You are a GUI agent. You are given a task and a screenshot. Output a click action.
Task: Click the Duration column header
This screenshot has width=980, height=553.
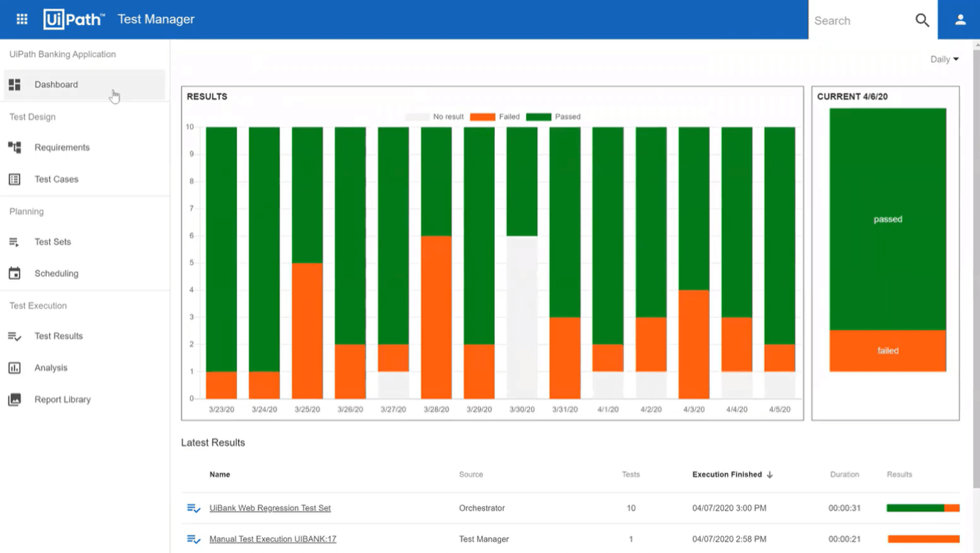(845, 475)
